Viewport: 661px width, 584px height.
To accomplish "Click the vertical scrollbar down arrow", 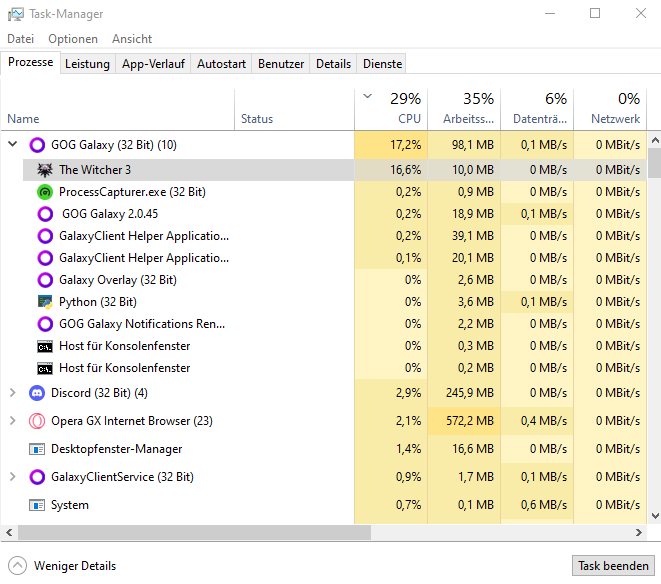I will pyautogui.click(x=655, y=516).
